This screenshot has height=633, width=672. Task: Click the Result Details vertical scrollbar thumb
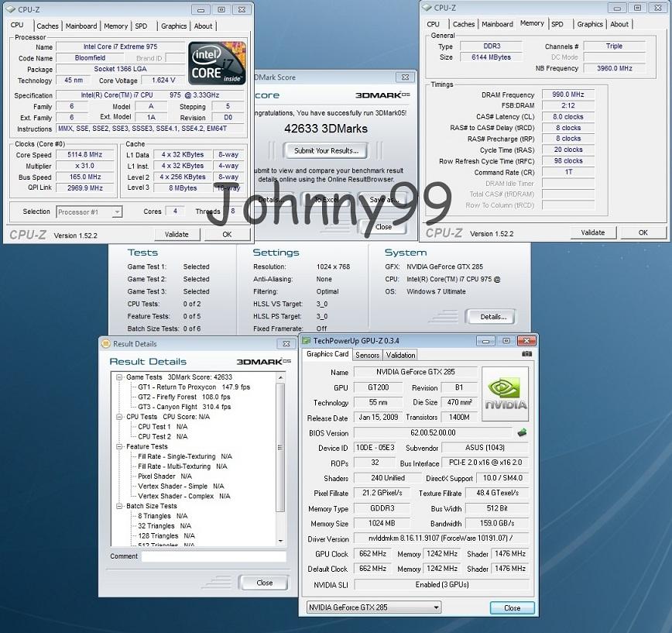280,447
